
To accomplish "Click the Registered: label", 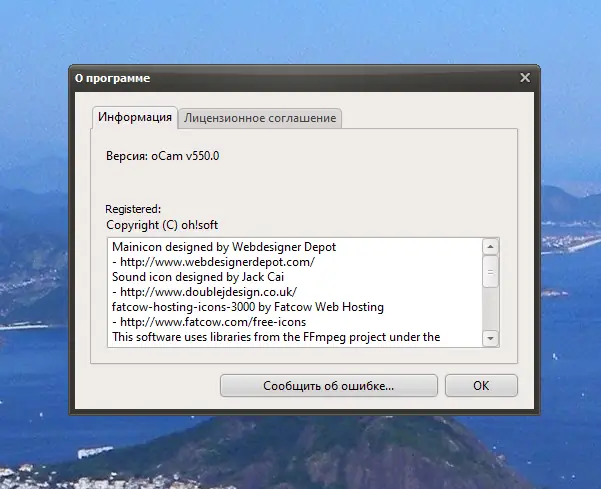I will click(133, 209).
